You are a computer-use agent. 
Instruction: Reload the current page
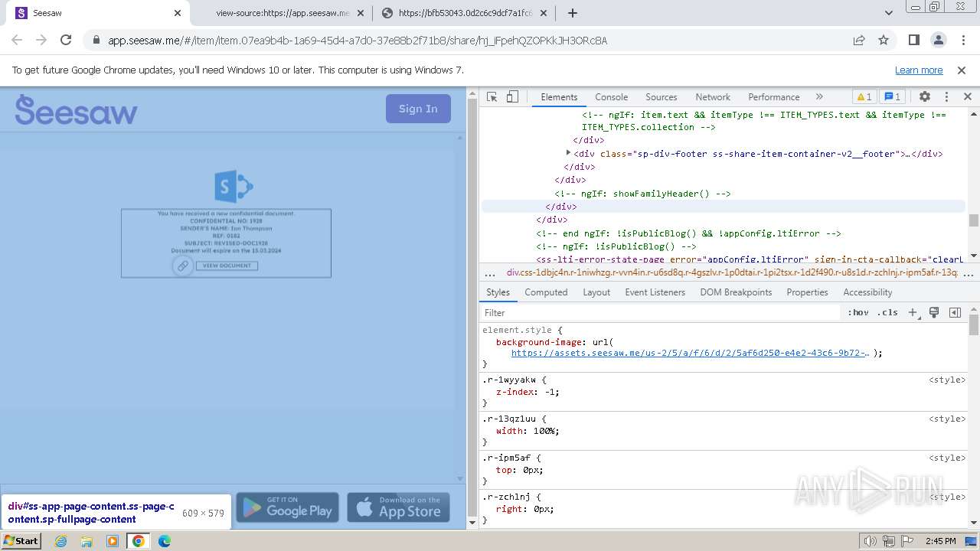click(x=66, y=40)
